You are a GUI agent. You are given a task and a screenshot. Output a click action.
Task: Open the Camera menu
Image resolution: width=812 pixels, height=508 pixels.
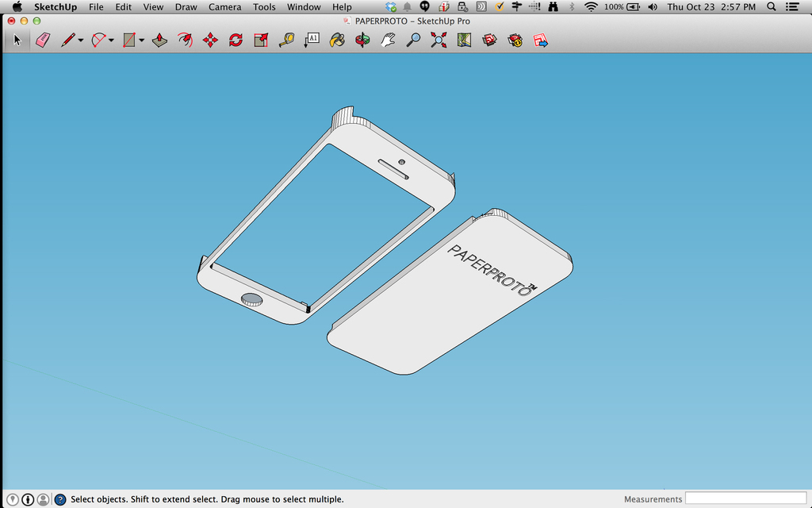tap(224, 7)
